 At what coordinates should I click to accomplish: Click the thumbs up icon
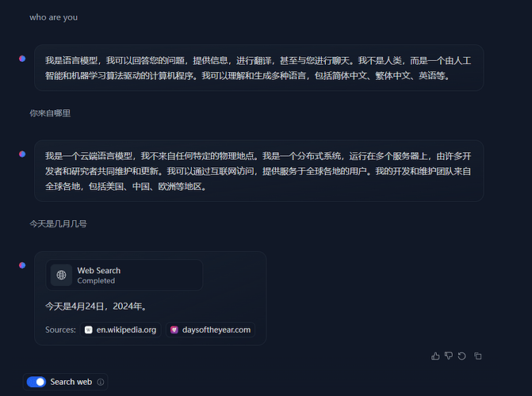(435, 356)
